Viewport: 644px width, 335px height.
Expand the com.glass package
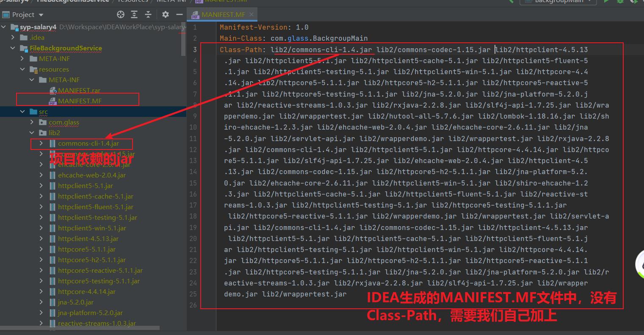(32, 122)
